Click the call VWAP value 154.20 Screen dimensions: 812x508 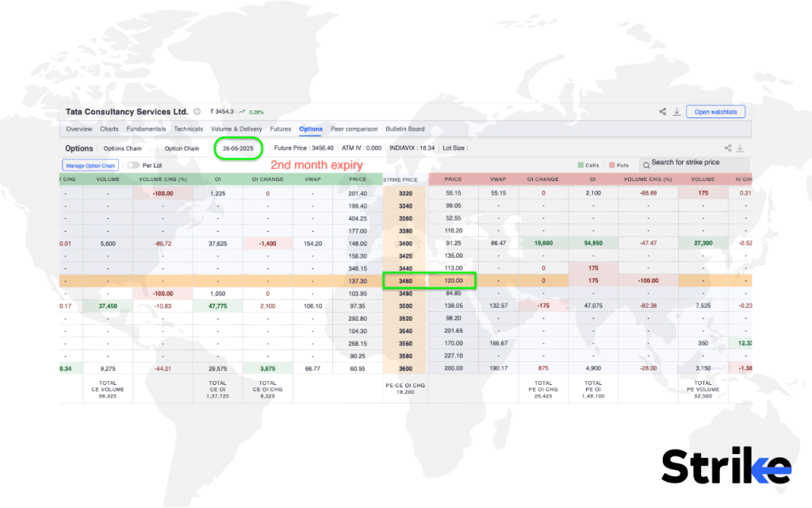pyautogui.click(x=312, y=244)
